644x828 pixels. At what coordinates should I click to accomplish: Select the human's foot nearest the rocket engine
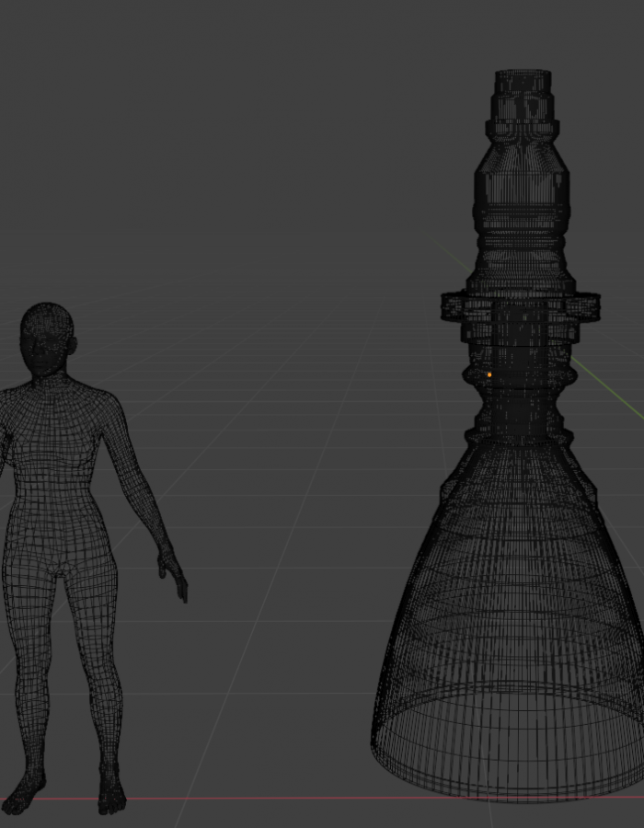click(112, 798)
